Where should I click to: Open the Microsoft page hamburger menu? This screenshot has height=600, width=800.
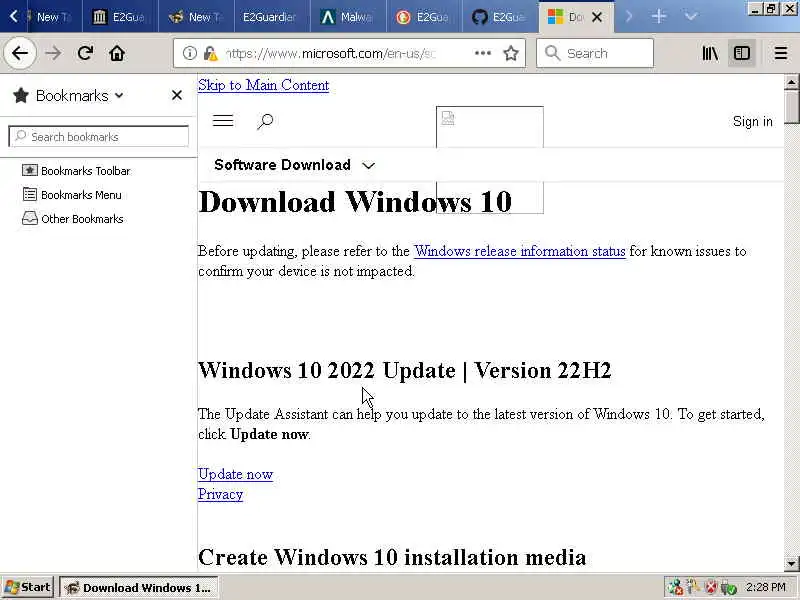pos(223,121)
